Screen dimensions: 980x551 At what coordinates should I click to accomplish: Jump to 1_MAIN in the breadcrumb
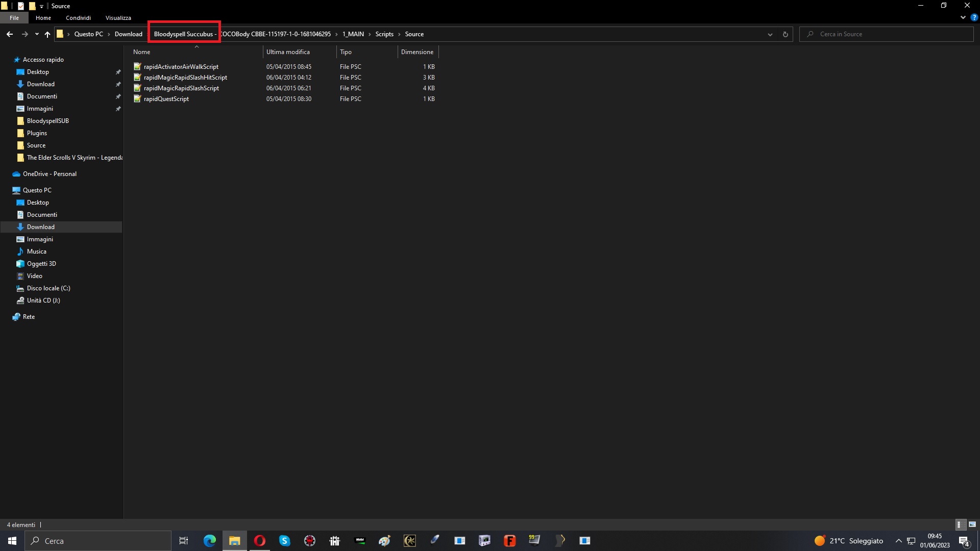pos(353,34)
